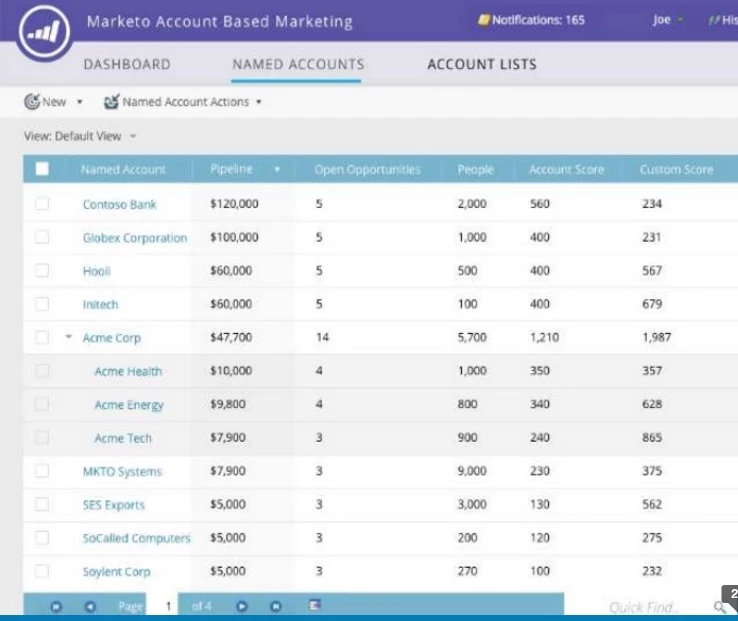The width and height of the screenshot is (738, 621).
Task: Sort by Account Score column header
Action: [x=566, y=169]
